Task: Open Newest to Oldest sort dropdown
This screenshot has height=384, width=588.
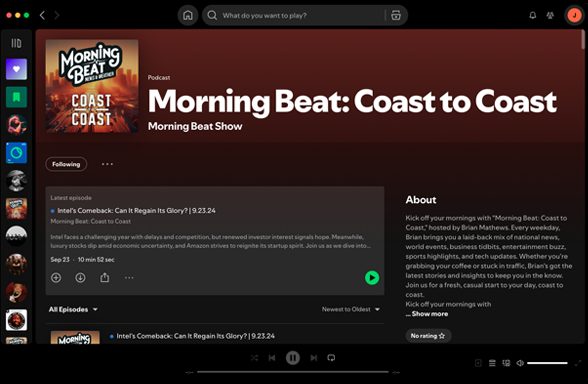Action: tap(351, 309)
